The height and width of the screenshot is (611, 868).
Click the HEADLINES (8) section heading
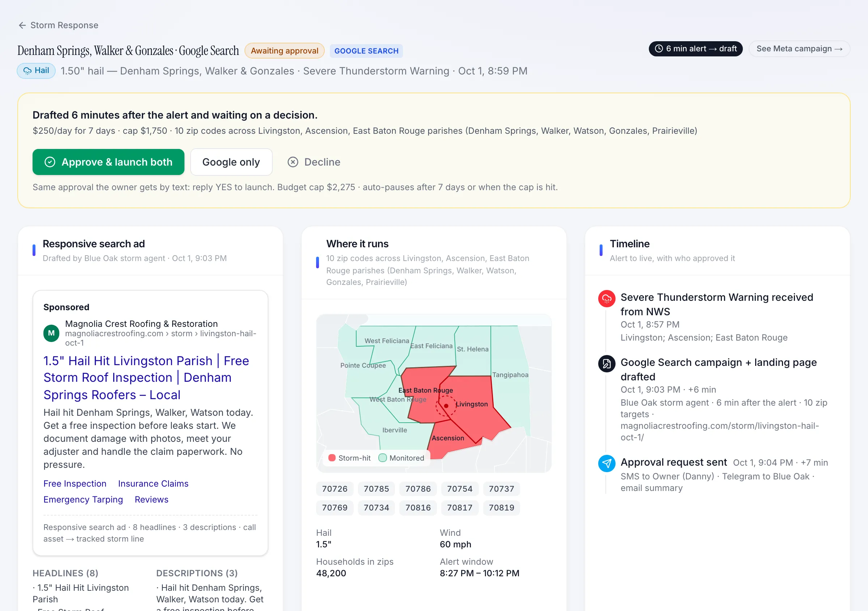click(x=65, y=573)
